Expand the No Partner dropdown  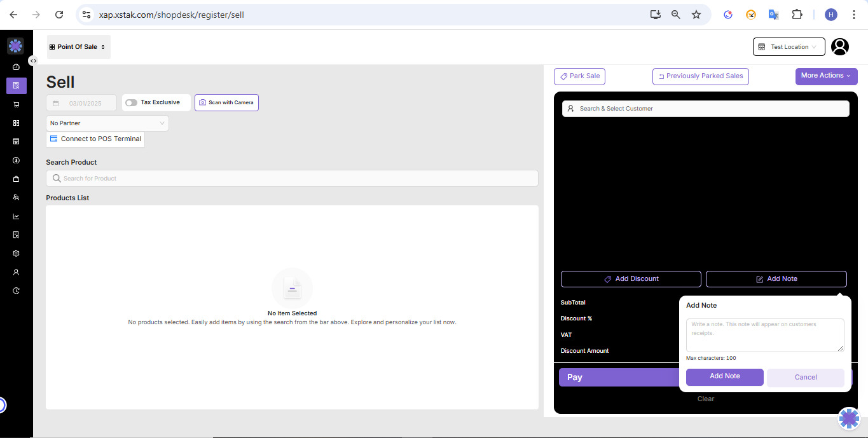click(x=107, y=123)
